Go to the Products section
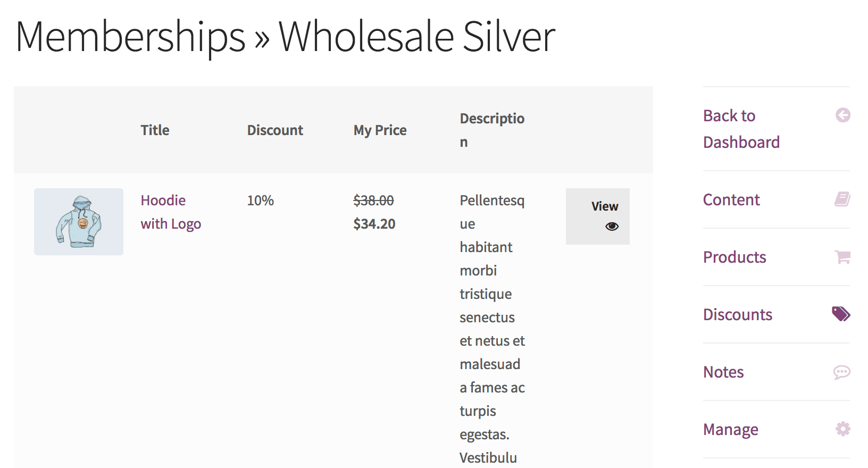The image size is (868, 468). tap(735, 257)
